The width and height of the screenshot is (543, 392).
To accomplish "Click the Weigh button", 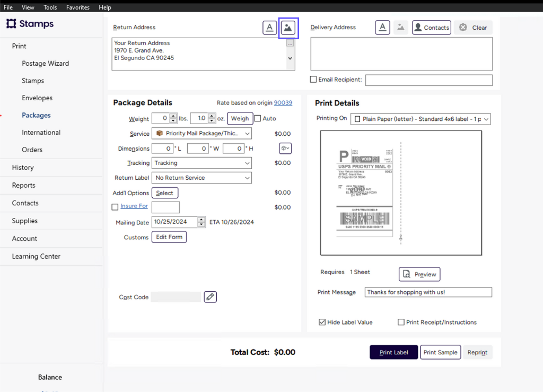I will [x=240, y=118].
